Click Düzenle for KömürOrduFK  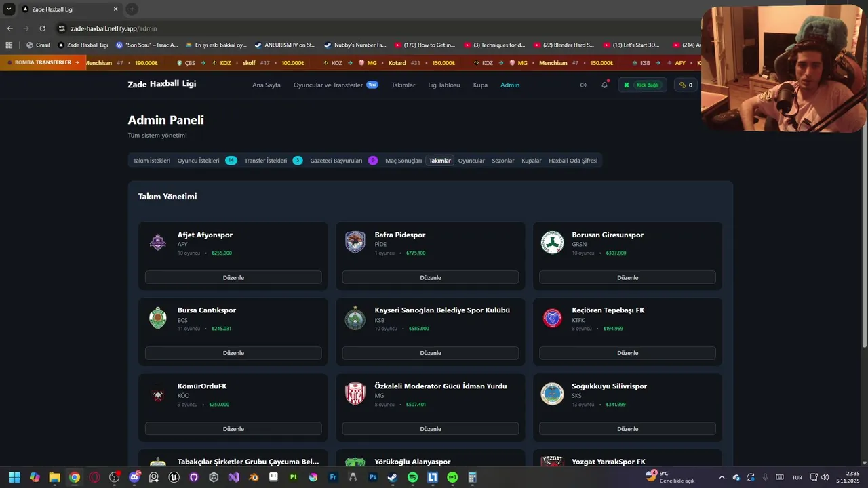coord(233,429)
